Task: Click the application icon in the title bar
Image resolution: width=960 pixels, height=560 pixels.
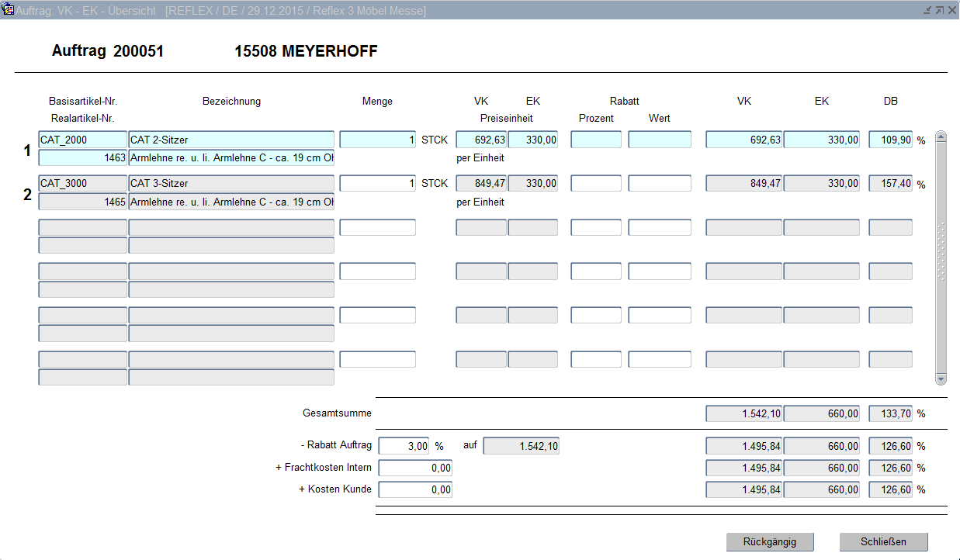Action: click(9, 10)
